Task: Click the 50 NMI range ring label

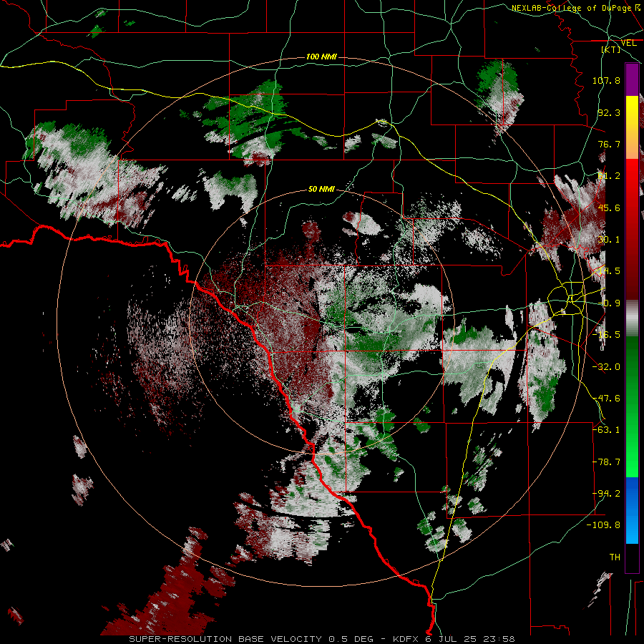Action: [x=321, y=189]
